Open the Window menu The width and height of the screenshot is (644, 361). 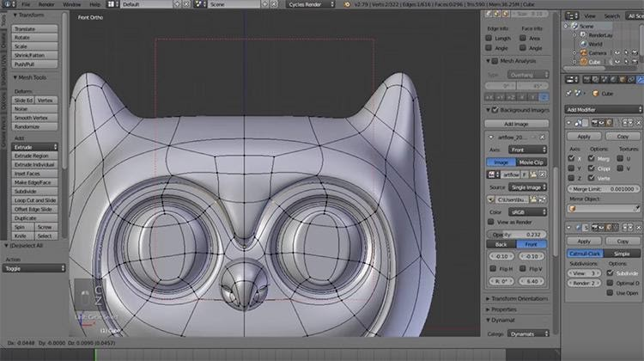72,4
